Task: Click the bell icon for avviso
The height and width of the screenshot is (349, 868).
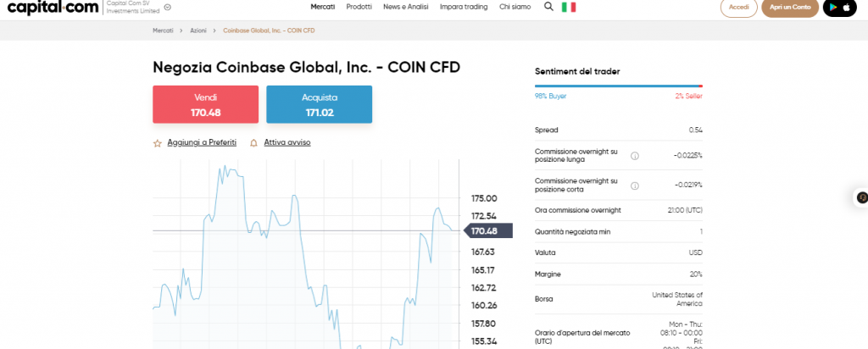Action: (x=253, y=142)
